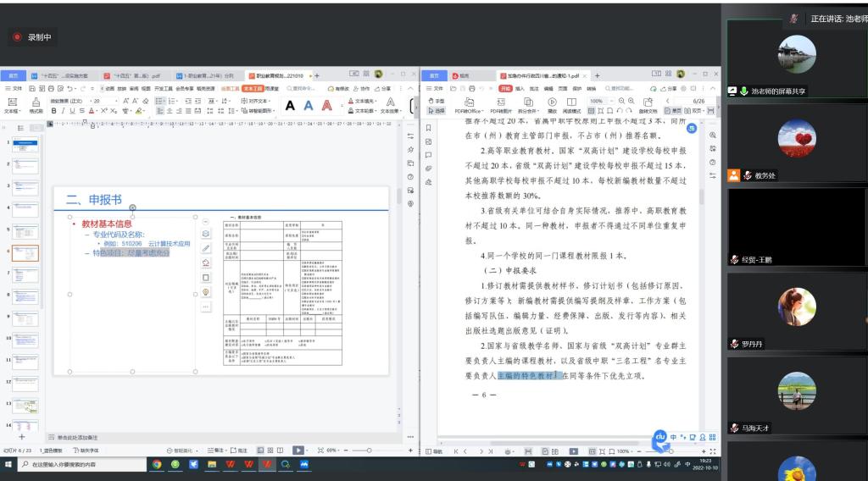This screenshot has height=481, width=868.
Task: Open 文件 menu in presentation window
Action: click(14, 88)
